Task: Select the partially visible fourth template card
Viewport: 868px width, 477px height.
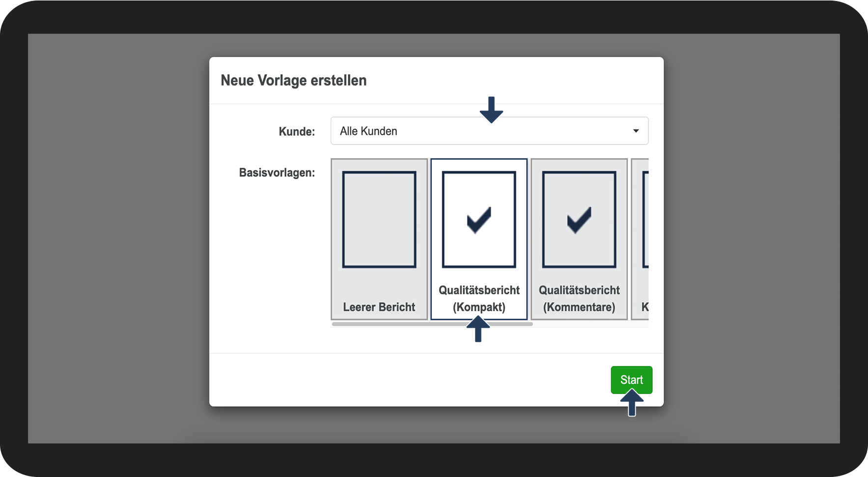Action: [640, 239]
